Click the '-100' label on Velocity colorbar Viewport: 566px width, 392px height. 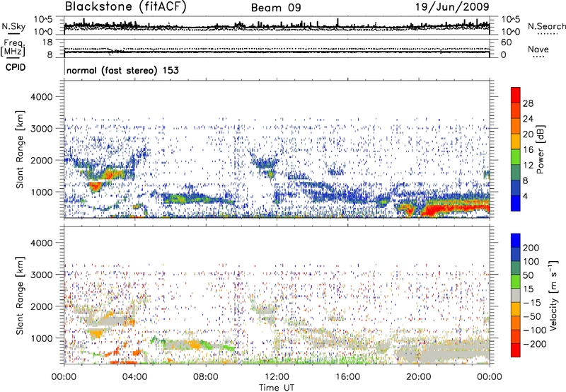pyautogui.click(x=535, y=330)
